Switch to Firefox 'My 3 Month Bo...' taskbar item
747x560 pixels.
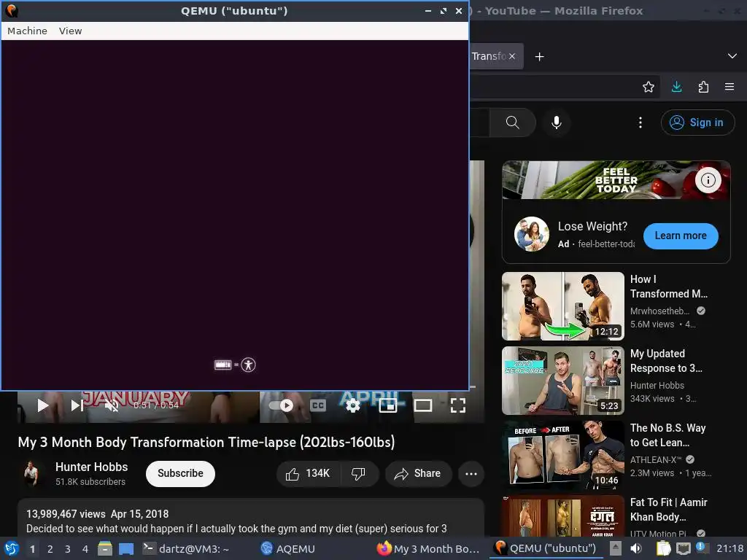pos(427,548)
